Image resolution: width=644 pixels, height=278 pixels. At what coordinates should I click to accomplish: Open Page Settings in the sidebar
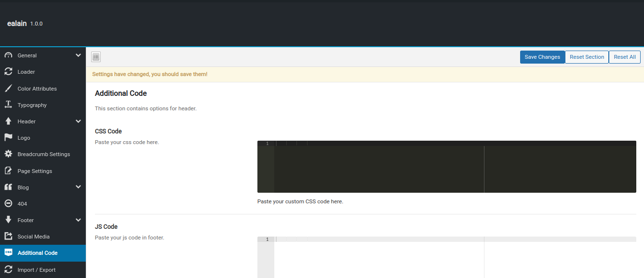tap(43, 171)
